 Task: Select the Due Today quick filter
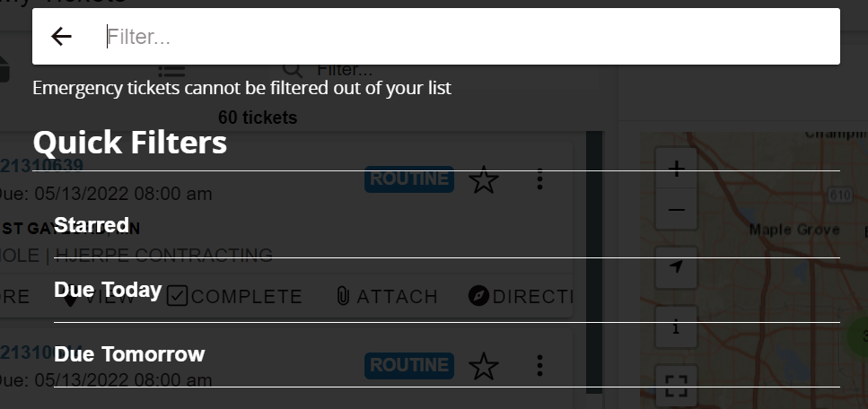447,290
